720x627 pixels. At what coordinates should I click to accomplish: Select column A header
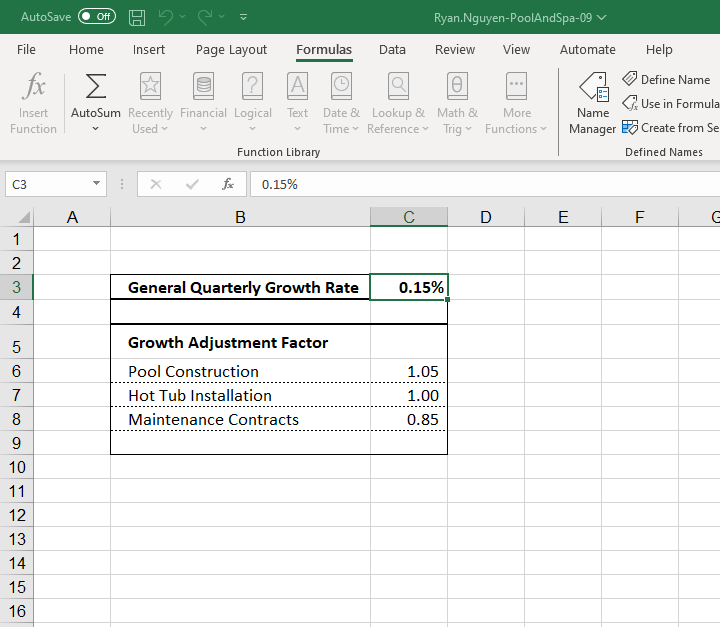(x=72, y=217)
